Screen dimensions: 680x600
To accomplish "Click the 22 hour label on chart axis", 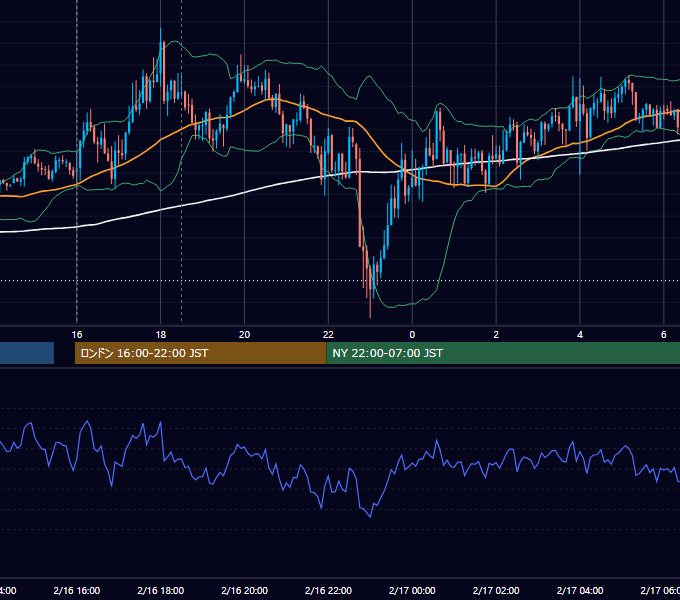I will [x=328, y=335].
